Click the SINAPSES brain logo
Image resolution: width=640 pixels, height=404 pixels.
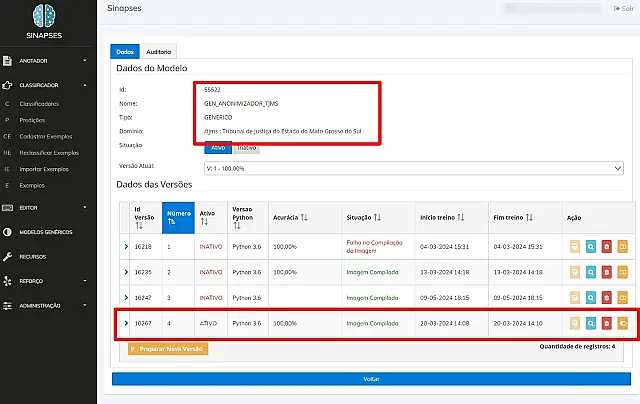[x=44, y=16]
